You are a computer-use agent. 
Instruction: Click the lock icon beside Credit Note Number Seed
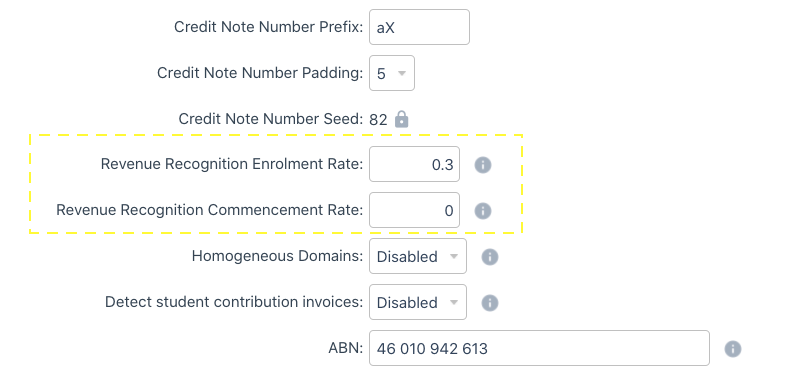(402, 119)
